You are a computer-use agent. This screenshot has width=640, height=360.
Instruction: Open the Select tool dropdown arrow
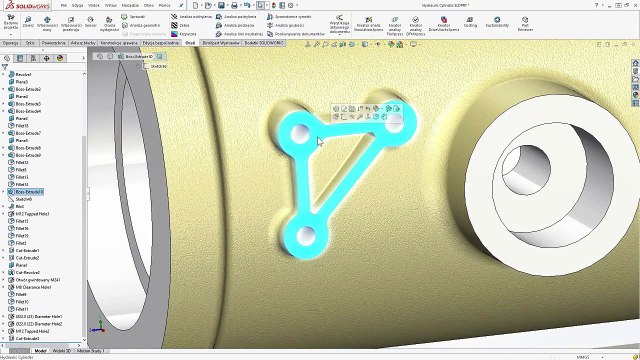tap(267, 6)
